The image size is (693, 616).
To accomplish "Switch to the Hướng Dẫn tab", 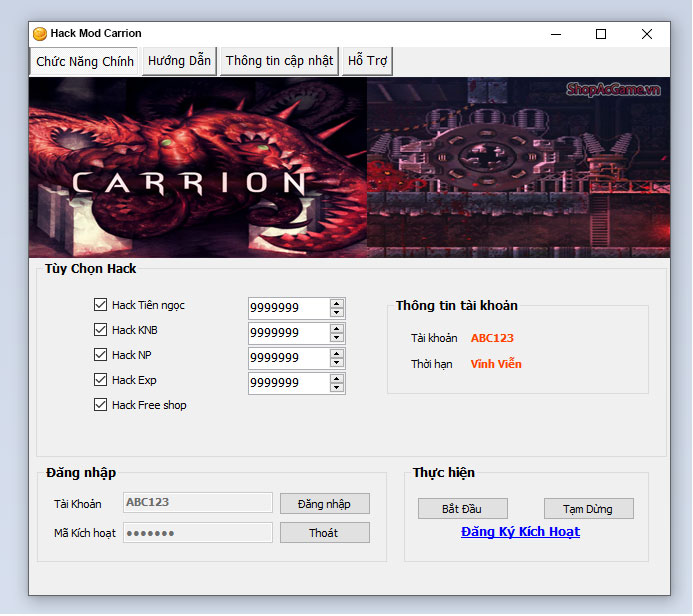I will (x=179, y=61).
